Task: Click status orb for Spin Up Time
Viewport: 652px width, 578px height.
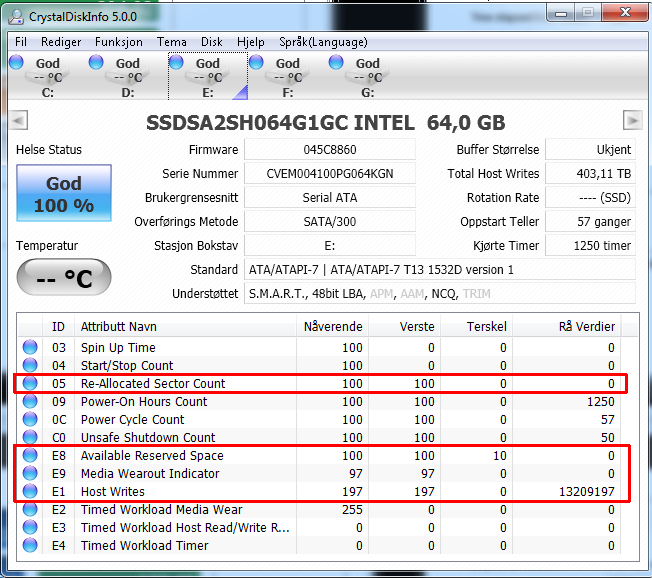Action: (30, 347)
